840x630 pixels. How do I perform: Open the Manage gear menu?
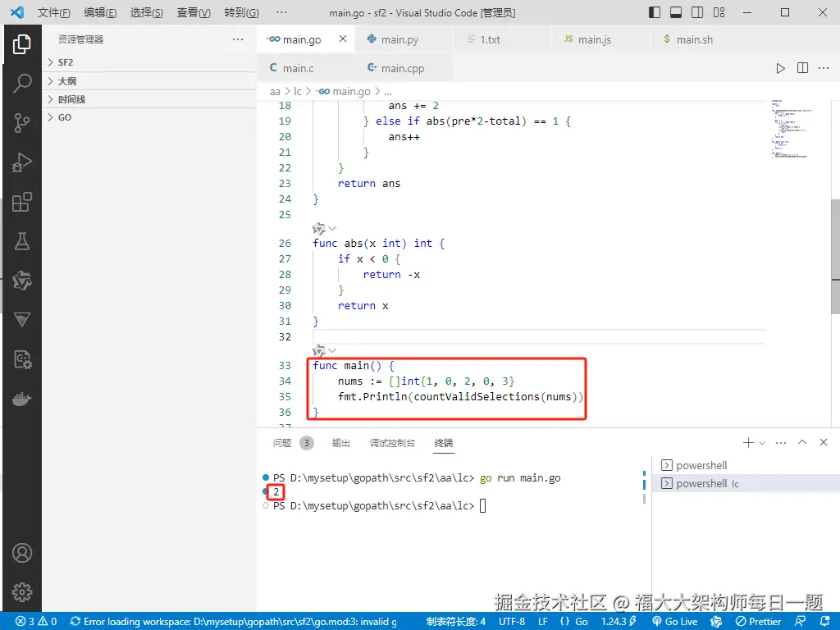21,592
